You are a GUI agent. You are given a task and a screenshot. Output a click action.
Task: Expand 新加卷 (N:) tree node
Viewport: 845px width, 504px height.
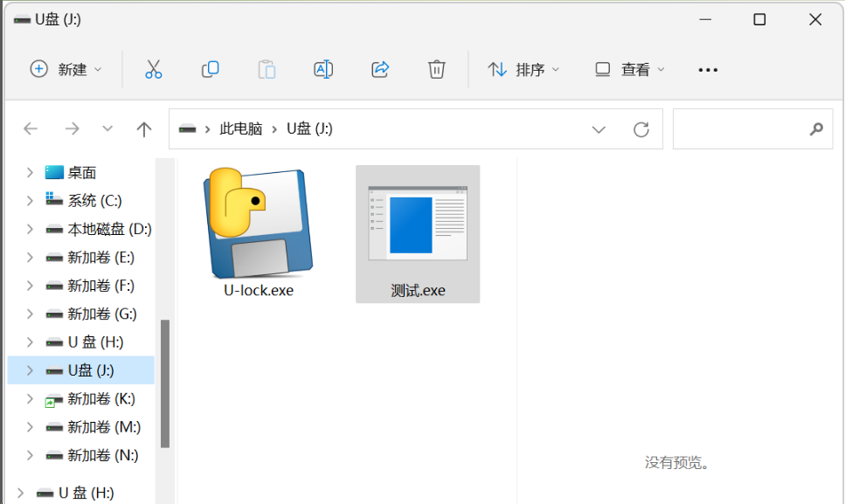(x=30, y=455)
